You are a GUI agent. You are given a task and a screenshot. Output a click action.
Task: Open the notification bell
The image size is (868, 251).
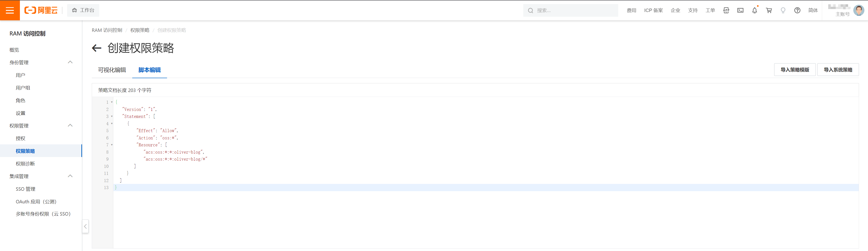[x=755, y=10]
